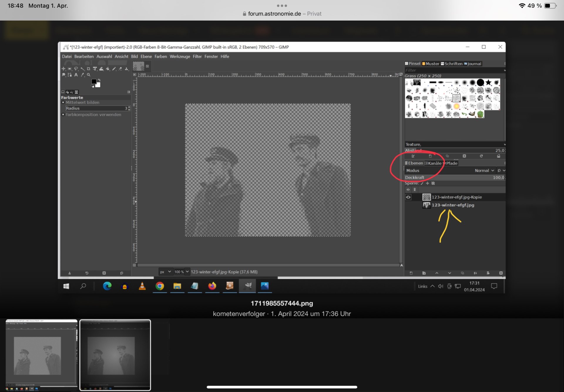
Task: Select the Bucket Fill tool
Action: 108,69
